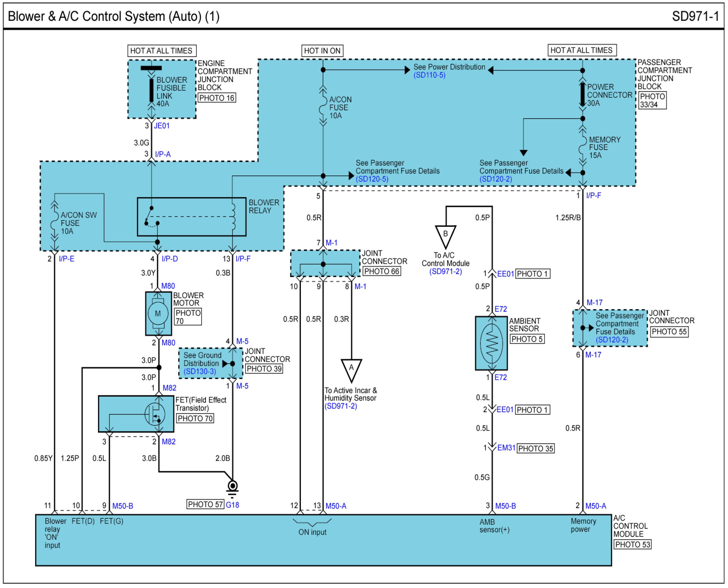Click the ambient sensor resistor symbol
Image resolution: width=728 pixels, height=588 pixels.
pyautogui.click(x=492, y=343)
